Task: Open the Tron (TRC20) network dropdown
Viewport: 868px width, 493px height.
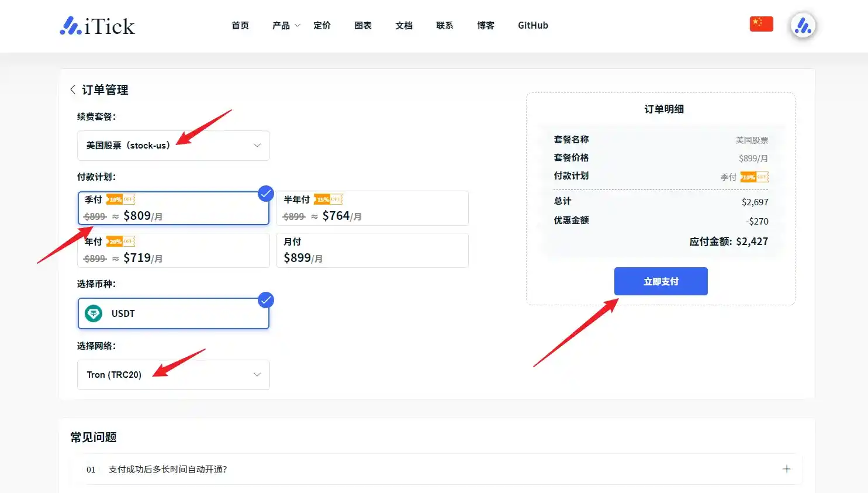Action: (x=173, y=374)
